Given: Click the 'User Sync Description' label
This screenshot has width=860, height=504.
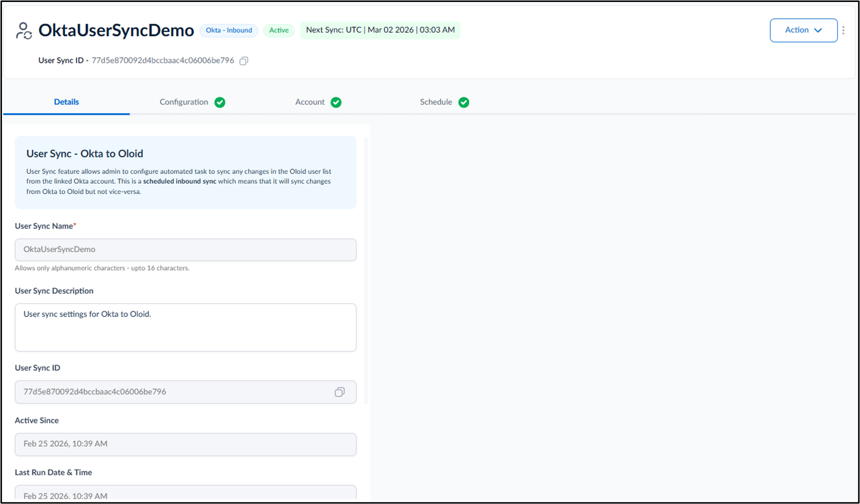Looking at the screenshot, I should (54, 291).
